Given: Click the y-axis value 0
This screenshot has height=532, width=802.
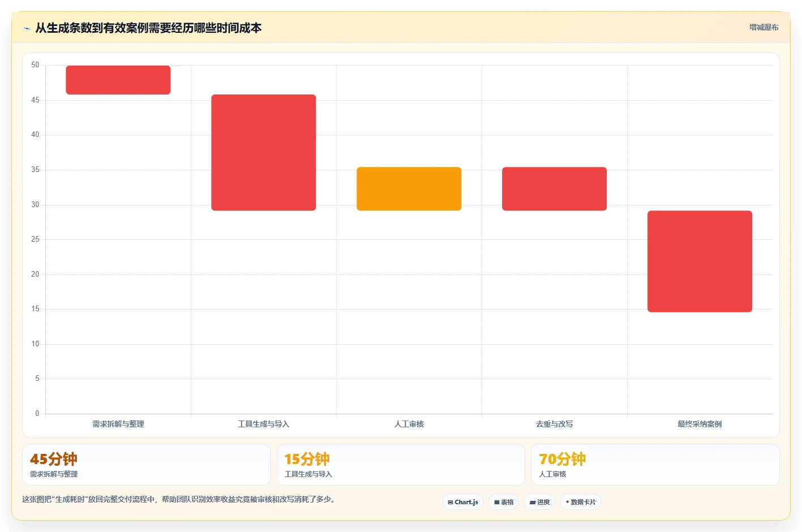Looking at the screenshot, I should coord(37,414).
